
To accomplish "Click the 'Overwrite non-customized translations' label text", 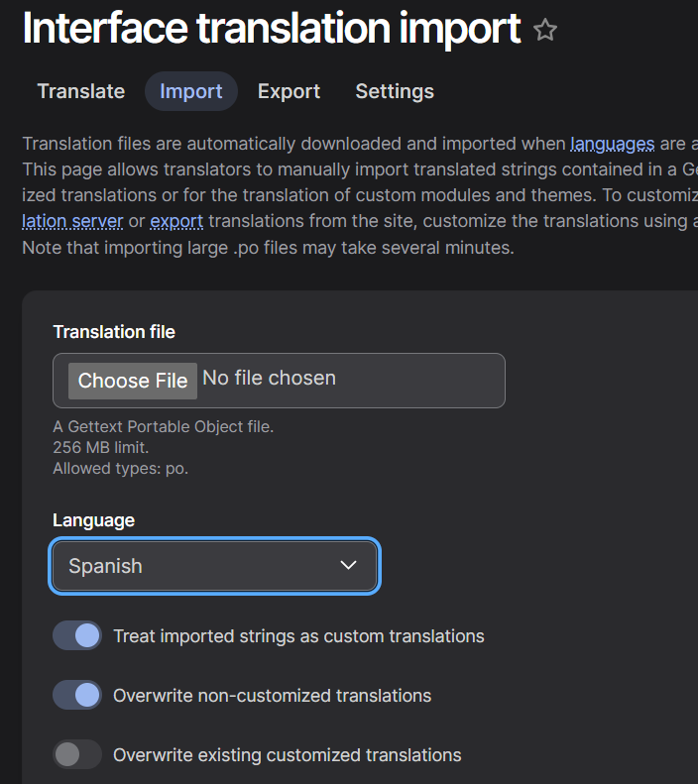I will pyautogui.click(x=272, y=696).
